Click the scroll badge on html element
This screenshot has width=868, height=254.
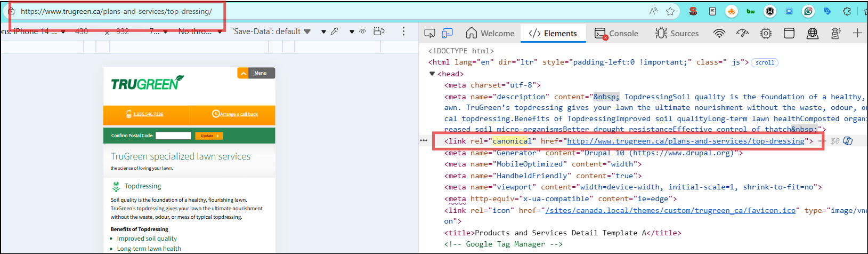(x=765, y=62)
